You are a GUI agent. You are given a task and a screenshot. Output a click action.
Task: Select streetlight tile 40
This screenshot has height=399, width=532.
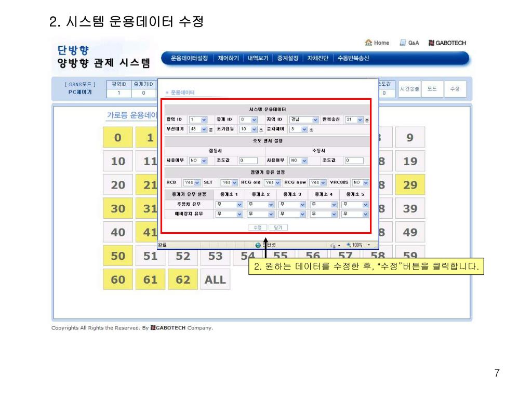118,232
